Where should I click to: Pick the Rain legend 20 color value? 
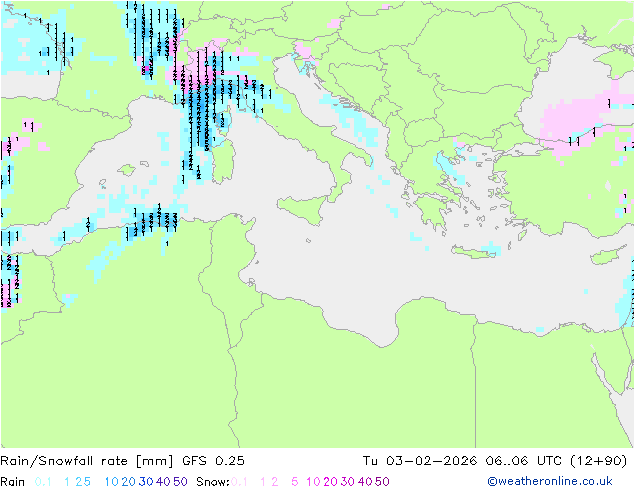point(129,482)
